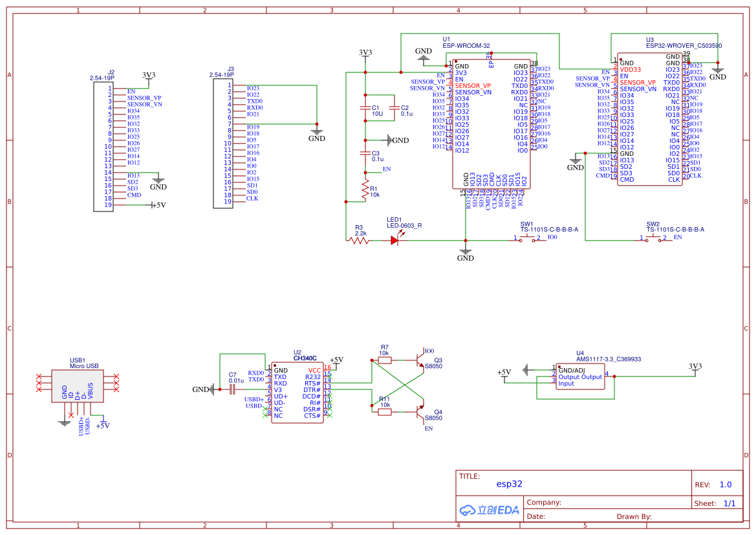
Task: Select the 'ESP32-WROVER_C503590' part name
Action: pos(684,46)
